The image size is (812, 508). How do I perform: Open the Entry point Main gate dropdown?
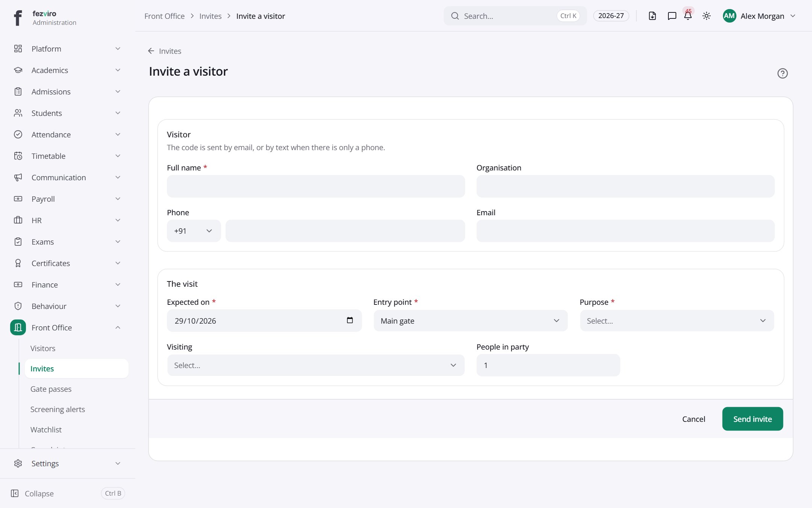[x=470, y=321]
